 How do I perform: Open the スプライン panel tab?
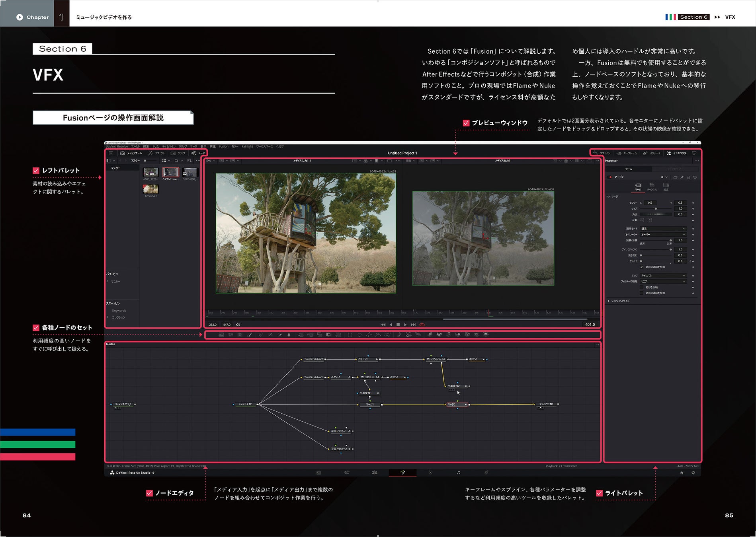tap(602, 153)
